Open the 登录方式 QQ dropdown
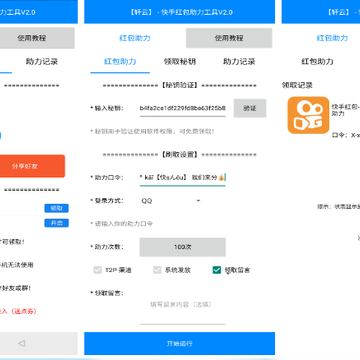Image resolution: width=360 pixels, height=360 pixels. [x=171, y=201]
